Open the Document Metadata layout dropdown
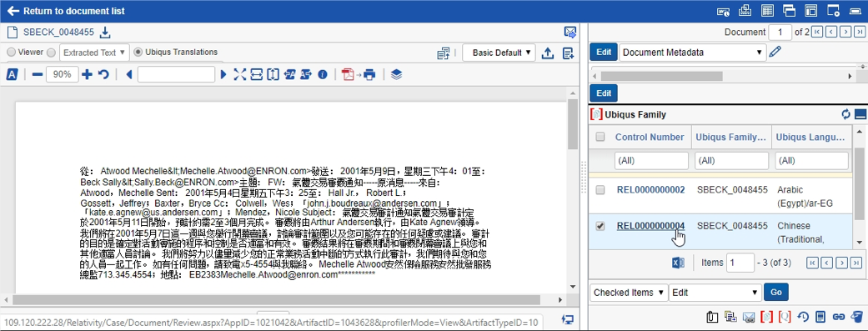This screenshot has height=331, width=868. [x=692, y=53]
